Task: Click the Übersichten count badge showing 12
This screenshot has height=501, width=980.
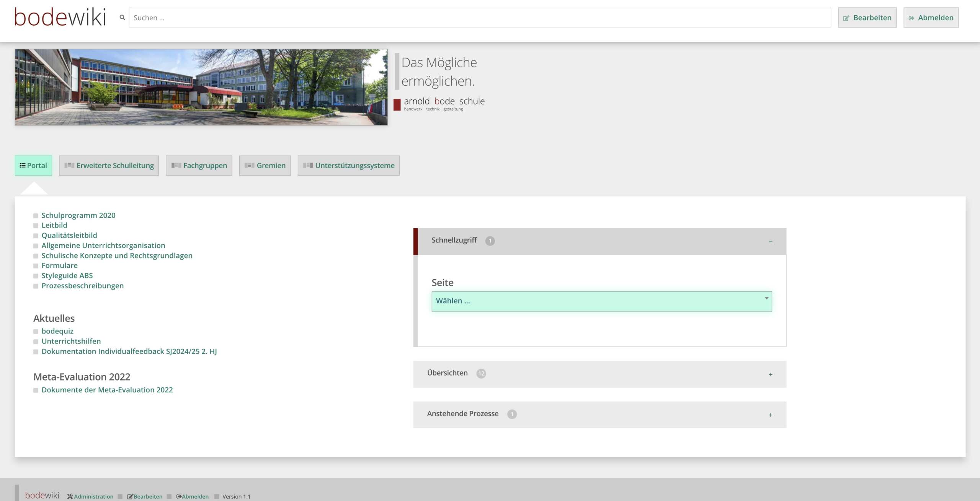Action: [481, 374]
